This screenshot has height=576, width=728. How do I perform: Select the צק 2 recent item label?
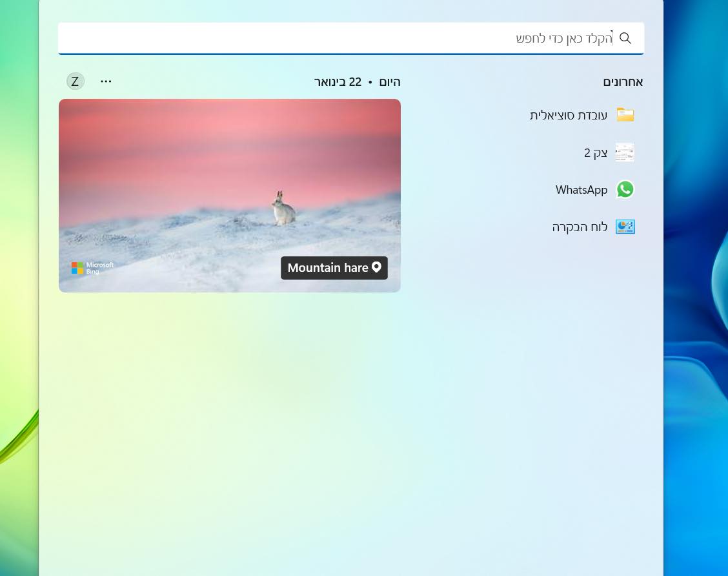[595, 153]
